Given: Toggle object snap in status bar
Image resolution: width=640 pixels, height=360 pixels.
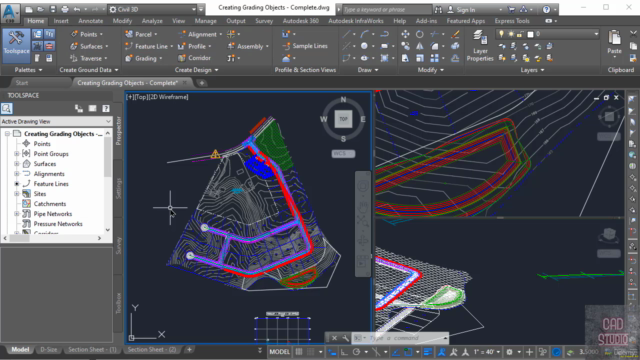Looking at the screenshot, I should [x=408, y=352].
